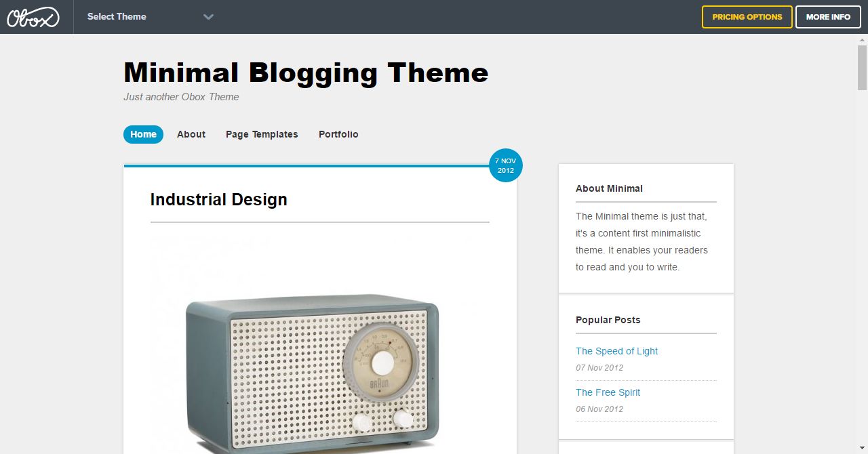Click the 7 Nov 2012 date badge
The image size is (868, 454).
coord(505,165)
